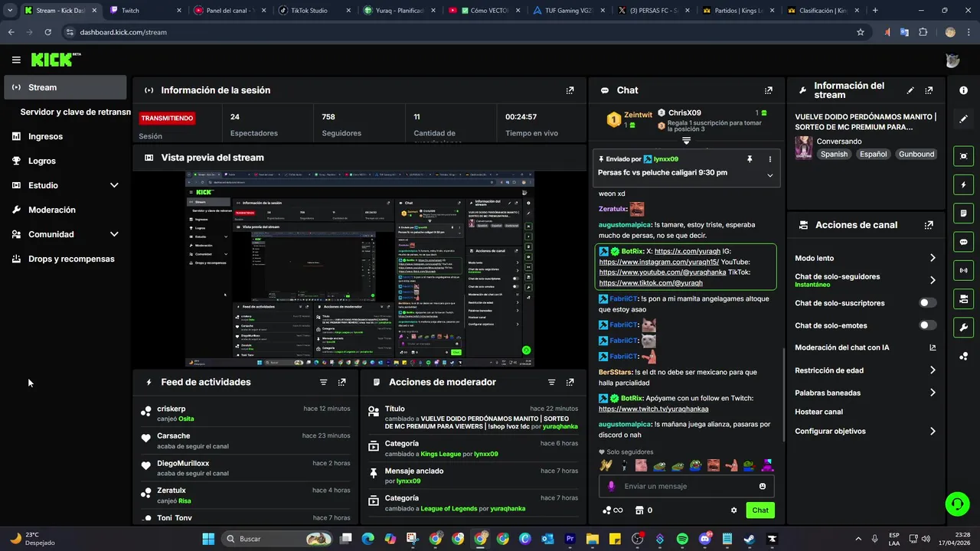Pop out the Información de la sesión panel
This screenshot has height=551, width=980.
coord(570,90)
